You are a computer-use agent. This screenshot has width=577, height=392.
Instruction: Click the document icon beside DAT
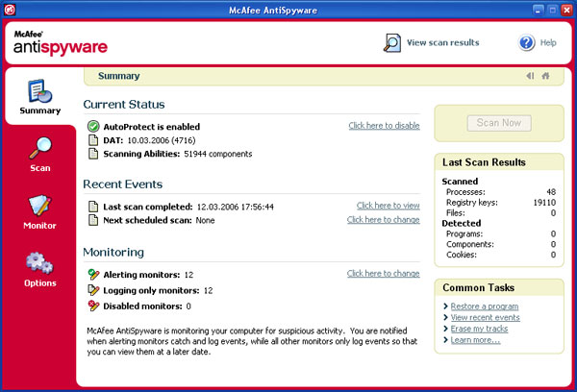tap(93, 140)
